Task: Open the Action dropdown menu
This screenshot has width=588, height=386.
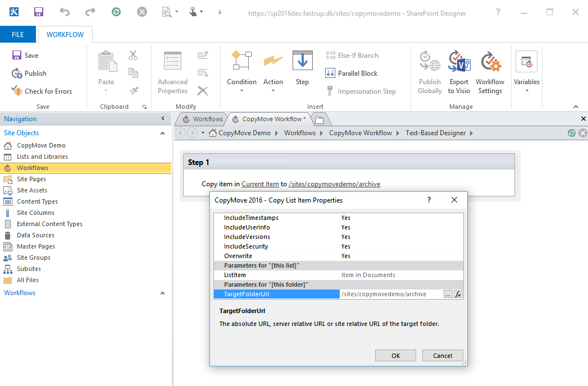Action: [273, 85]
